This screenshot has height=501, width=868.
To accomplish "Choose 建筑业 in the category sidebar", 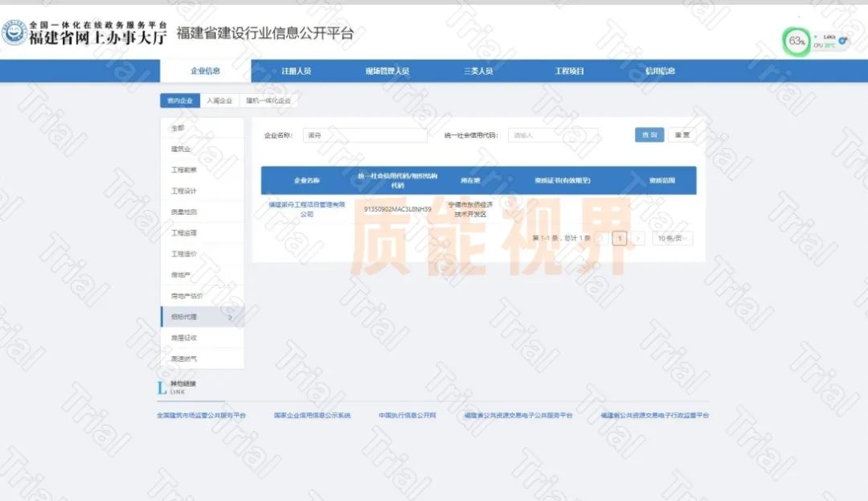I will pyautogui.click(x=202, y=149).
